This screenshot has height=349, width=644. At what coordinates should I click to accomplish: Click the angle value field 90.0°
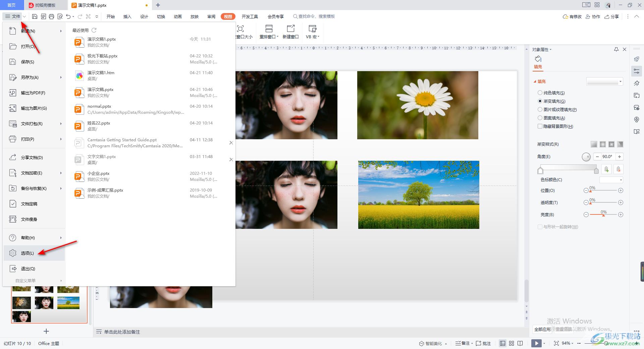(608, 157)
